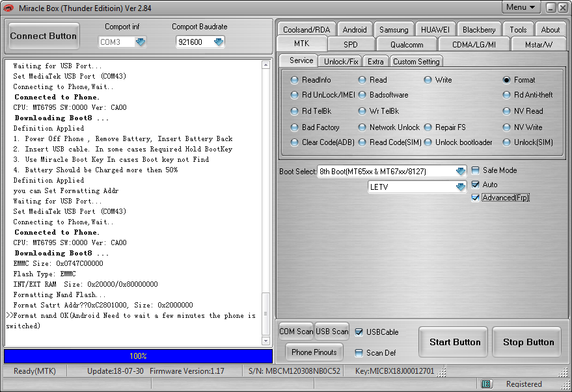
Task: Switch to the MTK tab
Action: (x=302, y=44)
